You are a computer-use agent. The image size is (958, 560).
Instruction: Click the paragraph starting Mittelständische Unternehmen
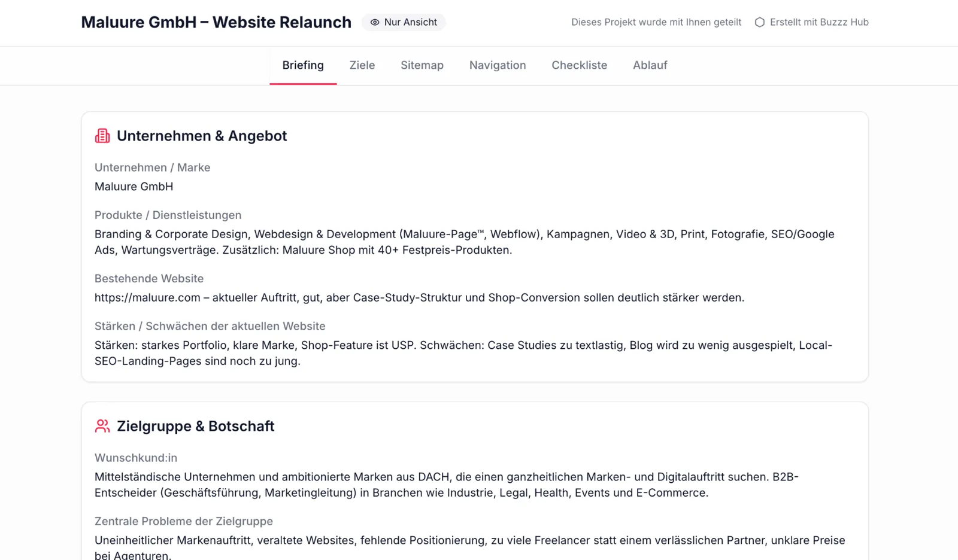[447, 485]
